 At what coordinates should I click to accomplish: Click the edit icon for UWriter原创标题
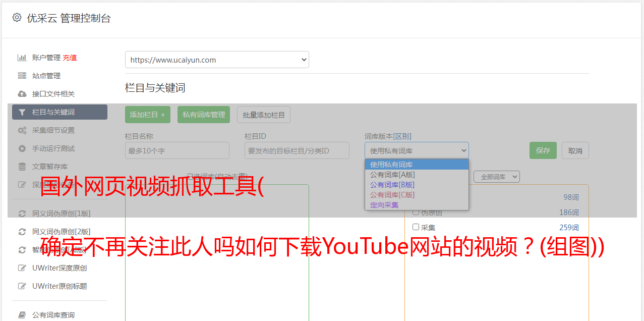click(x=22, y=286)
